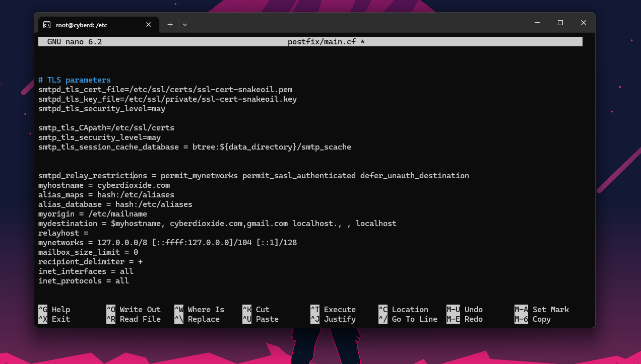Click the ^C Location shortcut
The height and width of the screenshot is (364, 641).
click(404, 310)
